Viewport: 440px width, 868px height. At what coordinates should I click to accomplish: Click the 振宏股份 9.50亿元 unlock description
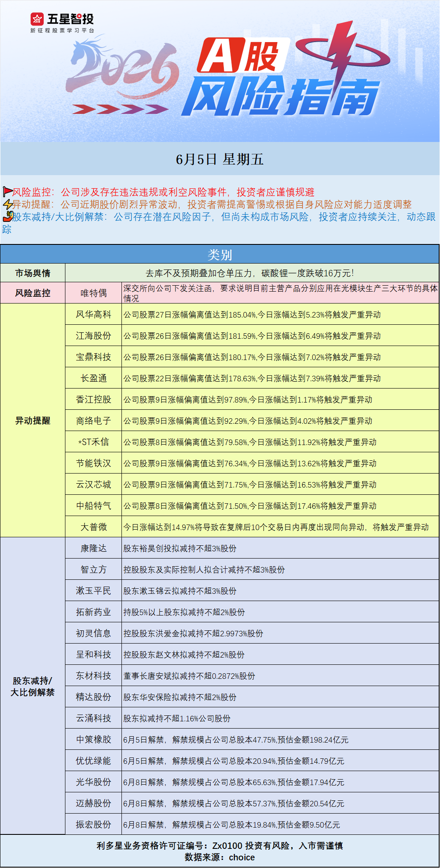point(231,825)
